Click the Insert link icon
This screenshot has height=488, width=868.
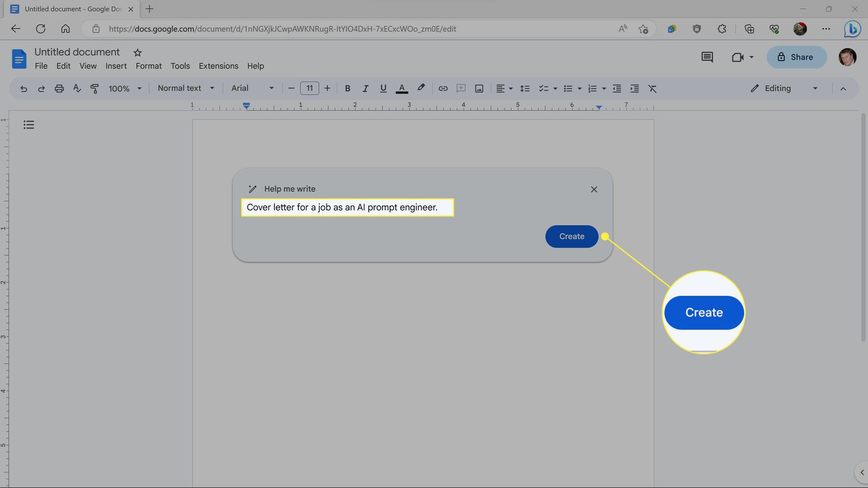pos(443,88)
